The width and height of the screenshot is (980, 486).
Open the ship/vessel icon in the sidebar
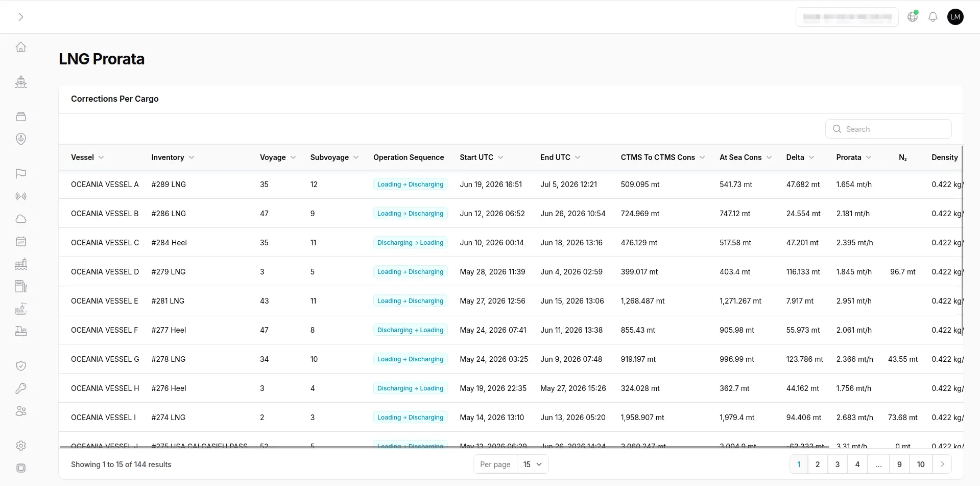pos(21,82)
